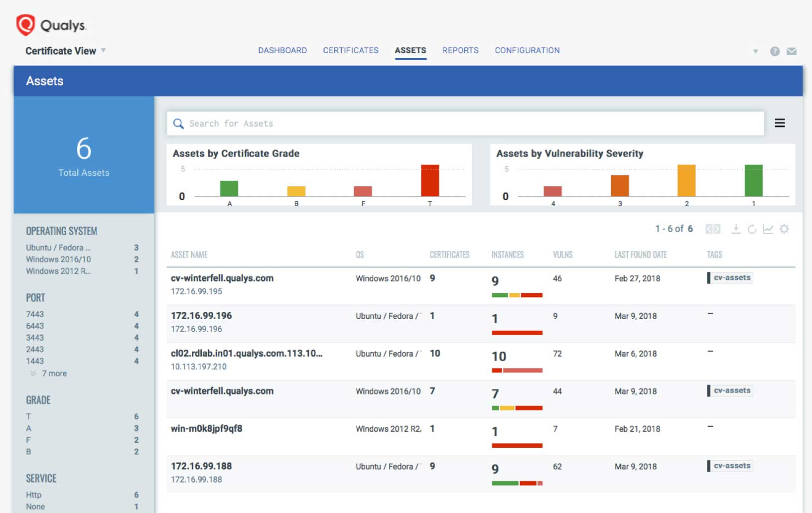Click the download icon above the asset table
Viewport: 812px width, 513px height.
735,229
